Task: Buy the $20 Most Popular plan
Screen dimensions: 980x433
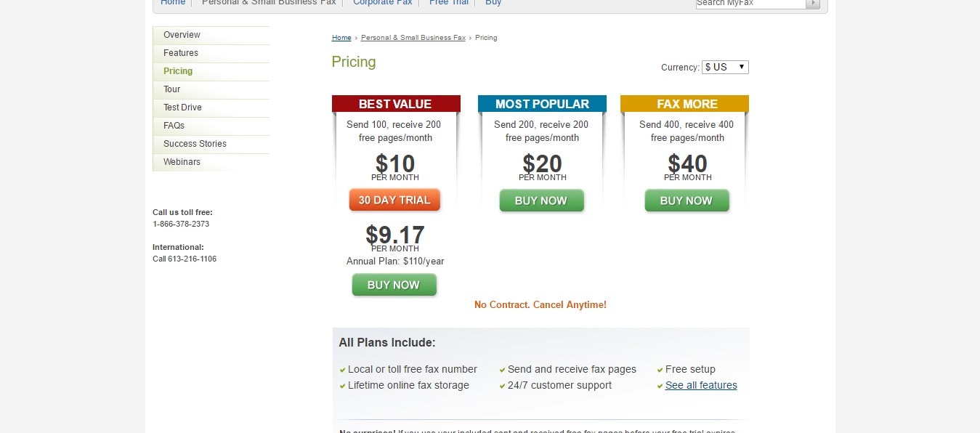Action: pyautogui.click(x=541, y=201)
